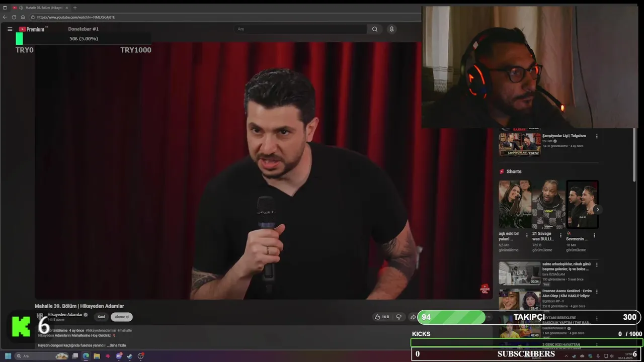Open options for aşk eski bir short
644x362 pixels.
point(527,235)
